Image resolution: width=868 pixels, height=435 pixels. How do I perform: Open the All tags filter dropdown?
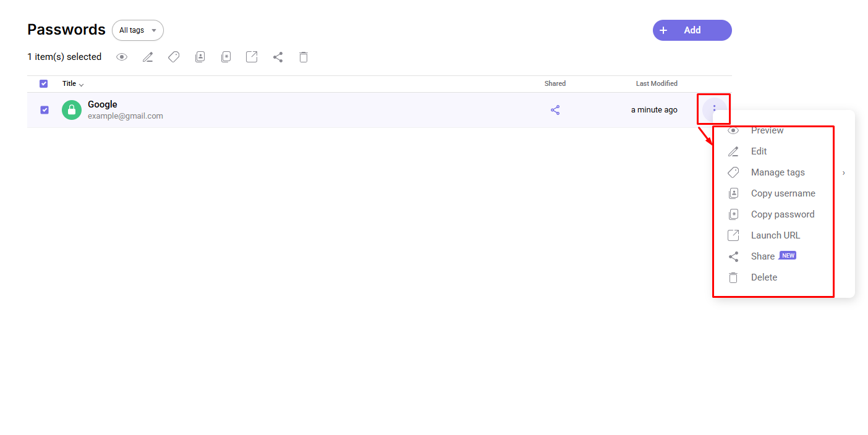[x=137, y=30]
